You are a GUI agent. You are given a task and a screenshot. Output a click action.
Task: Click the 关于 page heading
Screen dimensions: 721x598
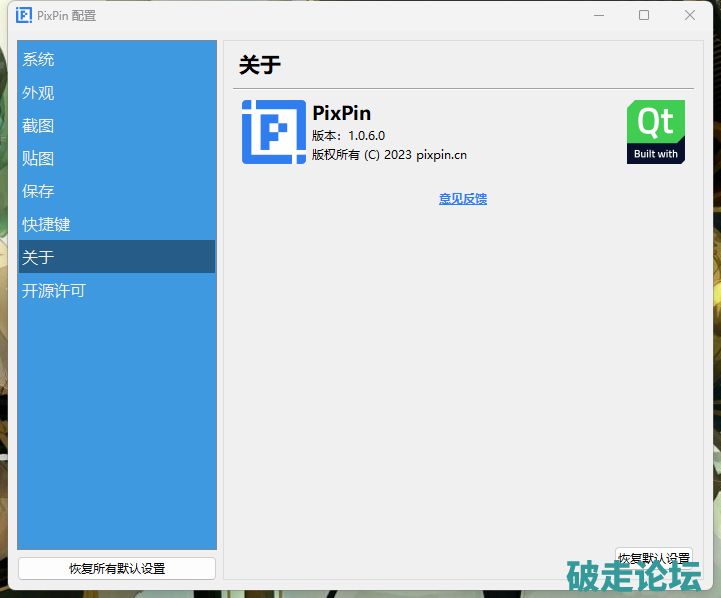(x=259, y=64)
